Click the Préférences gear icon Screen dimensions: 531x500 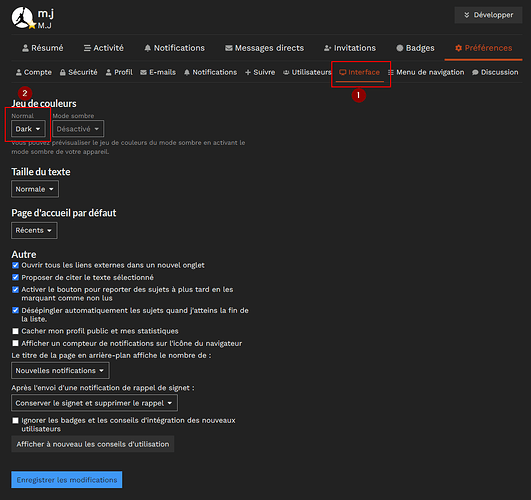tap(458, 48)
